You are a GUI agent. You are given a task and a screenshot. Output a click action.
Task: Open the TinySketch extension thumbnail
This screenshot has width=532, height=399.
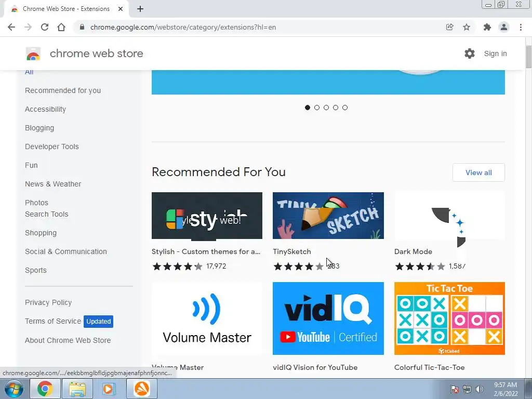[x=328, y=216]
